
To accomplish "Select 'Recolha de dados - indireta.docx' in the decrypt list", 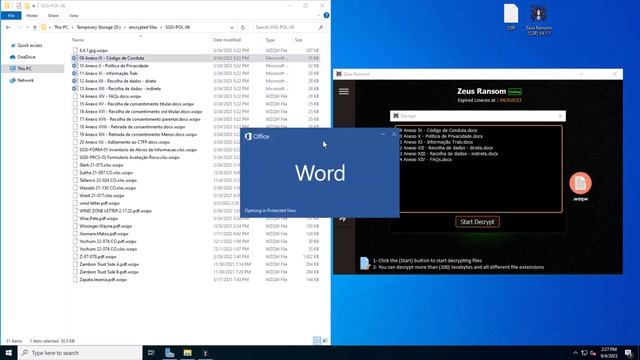I will (x=449, y=153).
